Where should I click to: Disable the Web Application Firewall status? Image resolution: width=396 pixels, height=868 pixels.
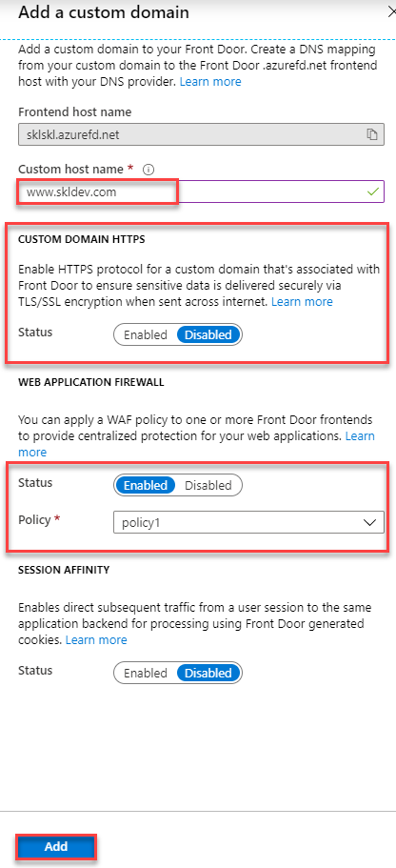pyautogui.click(x=208, y=486)
